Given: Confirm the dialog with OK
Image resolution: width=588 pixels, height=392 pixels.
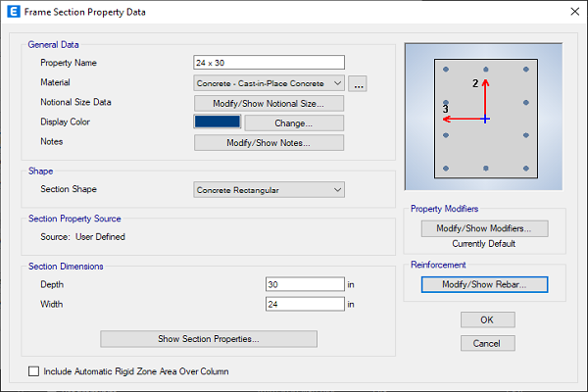Looking at the screenshot, I should (x=487, y=319).
